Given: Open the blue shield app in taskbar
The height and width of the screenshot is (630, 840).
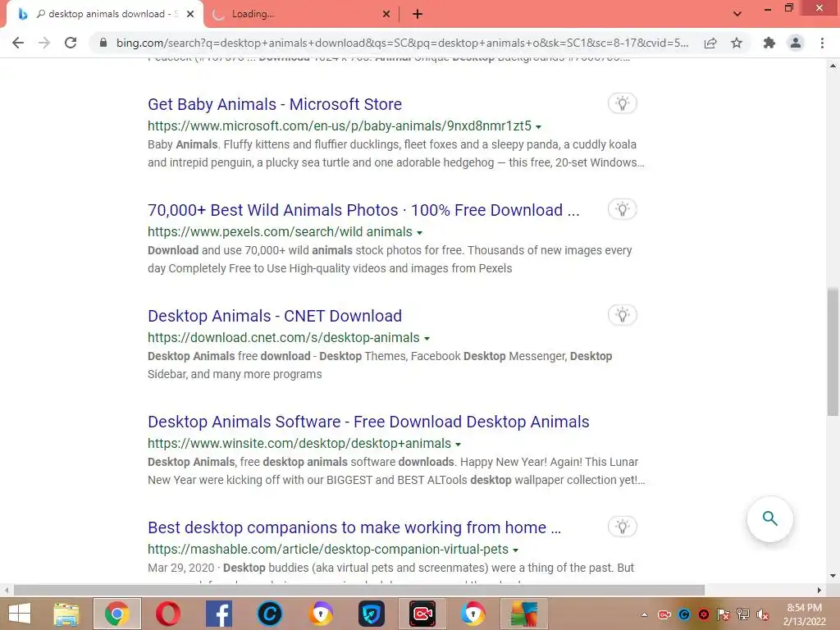Looking at the screenshot, I should click(x=372, y=614).
